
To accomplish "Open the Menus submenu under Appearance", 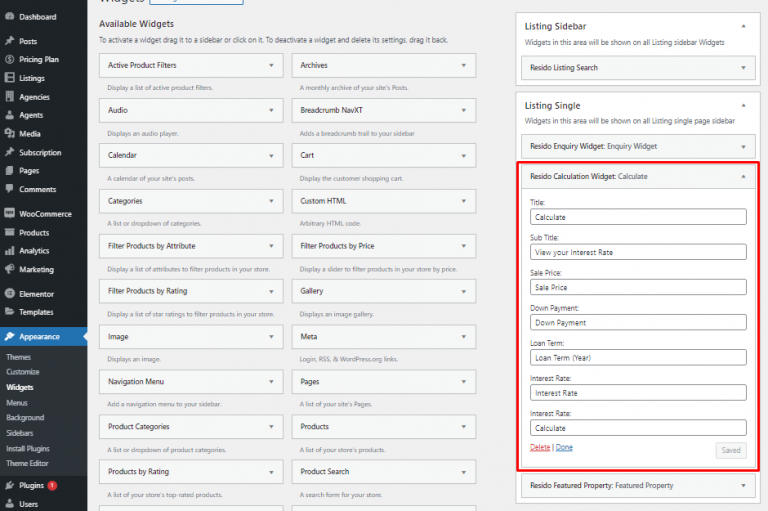I will pyautogui.click(x=18, y=403).
